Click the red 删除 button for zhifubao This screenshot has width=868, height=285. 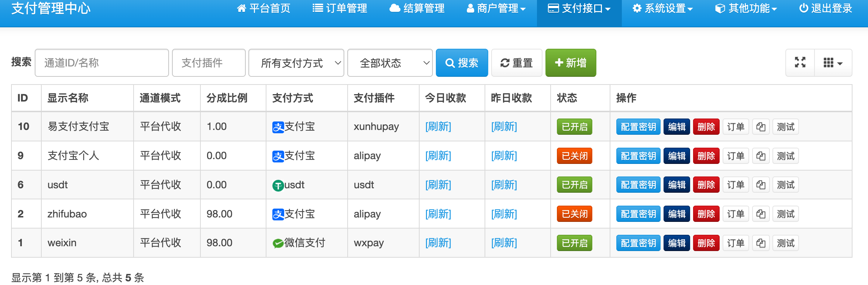tap(706, 214)
